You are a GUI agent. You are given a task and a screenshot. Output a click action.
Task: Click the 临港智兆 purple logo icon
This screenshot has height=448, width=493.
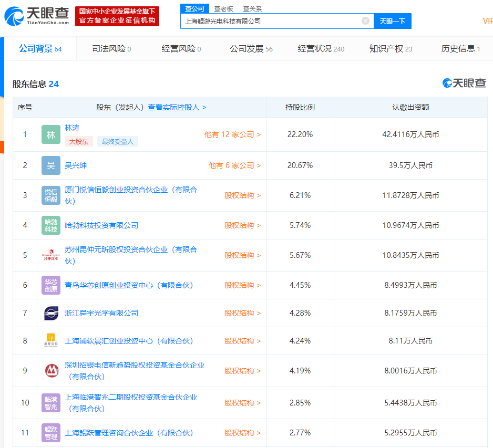pyautogui.click(x=51, y=403)
